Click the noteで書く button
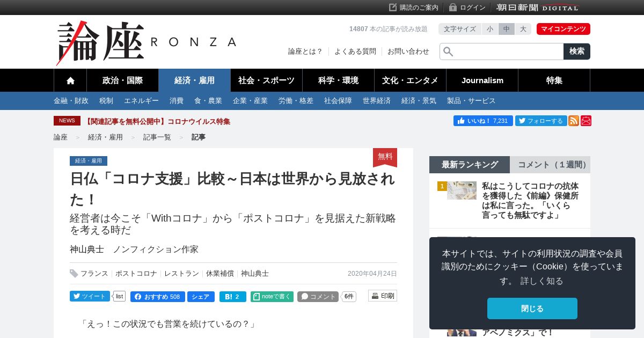Screen dimensions: 644x338 tap(272, 297)
